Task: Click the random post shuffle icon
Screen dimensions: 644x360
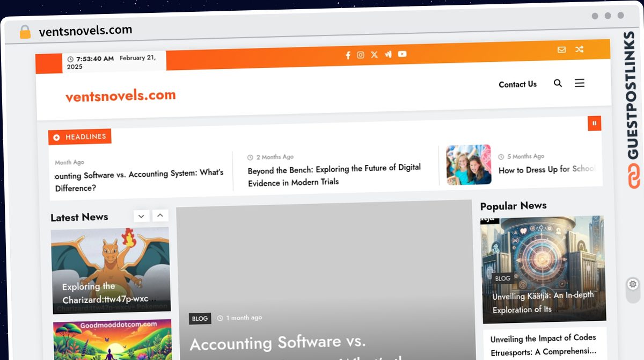Action: (x=579, y=49)
